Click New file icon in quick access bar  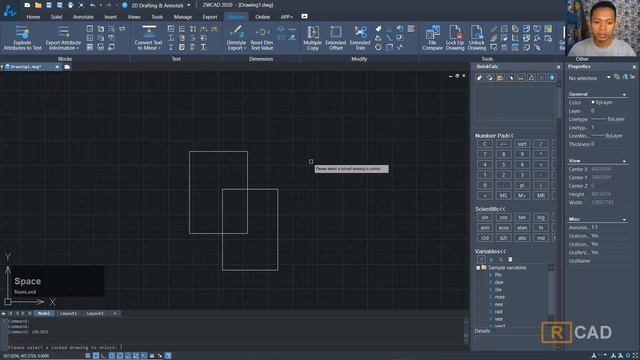point(27,5)
